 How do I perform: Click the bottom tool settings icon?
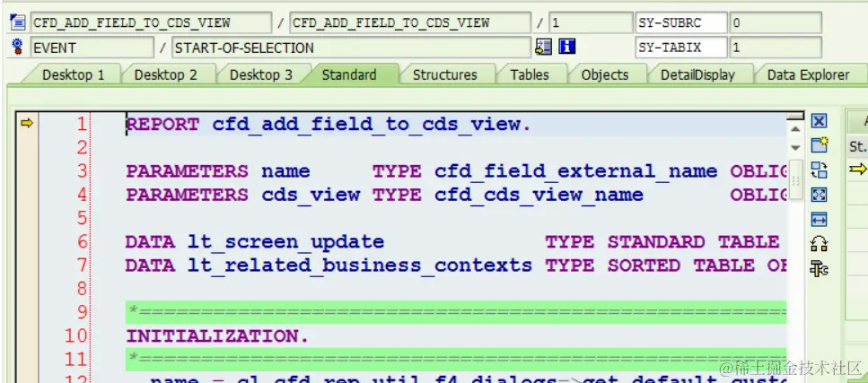pos(819,268)
